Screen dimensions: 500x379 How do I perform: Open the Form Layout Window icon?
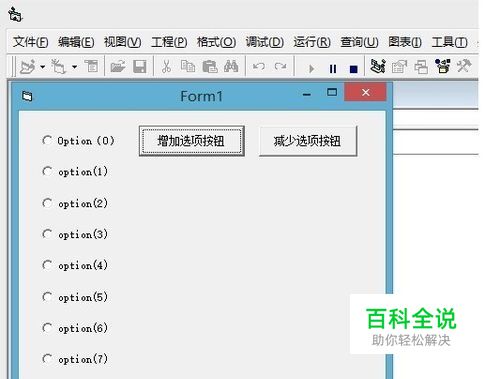click(x=421, y=66)
